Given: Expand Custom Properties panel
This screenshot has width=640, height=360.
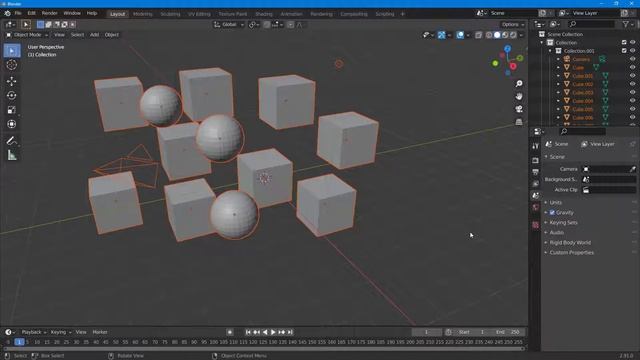Looking at the screenshot, I should coord(571,253).
